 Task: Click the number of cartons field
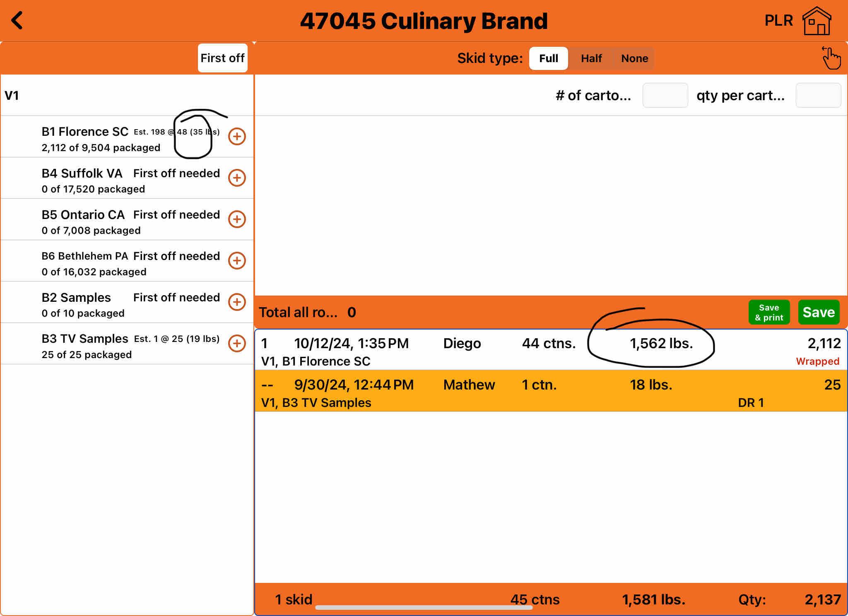pos(665,95)
